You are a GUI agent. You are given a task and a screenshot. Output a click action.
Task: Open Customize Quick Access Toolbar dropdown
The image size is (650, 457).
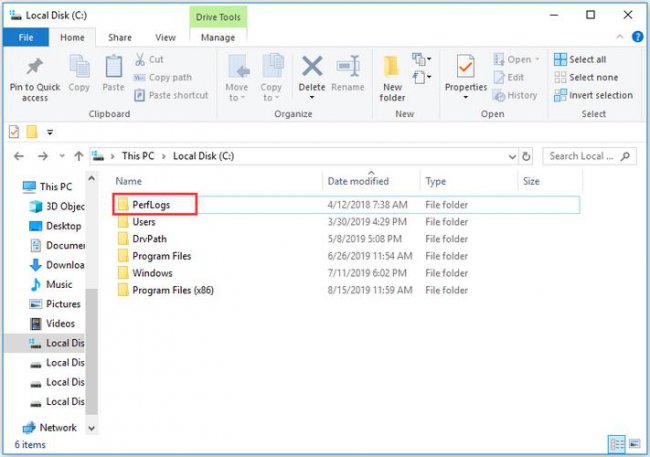coord(50,132)
